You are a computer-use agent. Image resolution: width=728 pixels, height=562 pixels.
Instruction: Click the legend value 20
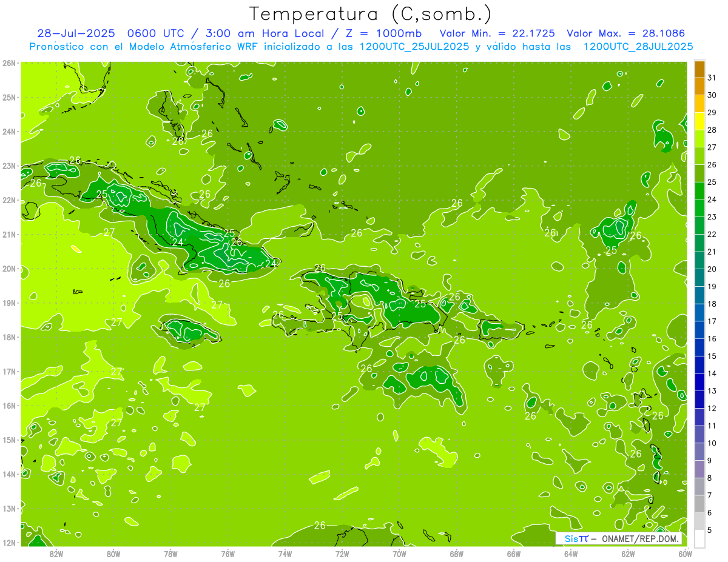pos(712,269)
